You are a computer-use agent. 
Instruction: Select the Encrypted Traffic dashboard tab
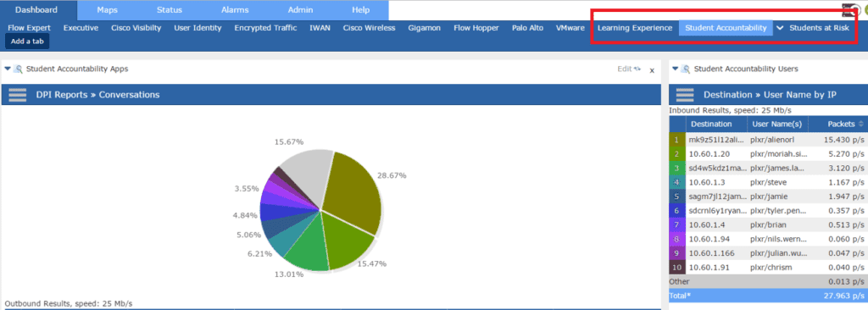pos(265,28)
